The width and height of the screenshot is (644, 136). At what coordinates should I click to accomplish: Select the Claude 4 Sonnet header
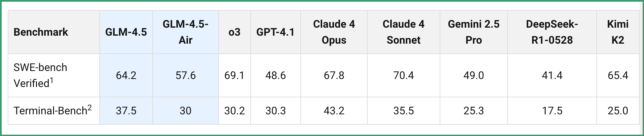(403, 32)
